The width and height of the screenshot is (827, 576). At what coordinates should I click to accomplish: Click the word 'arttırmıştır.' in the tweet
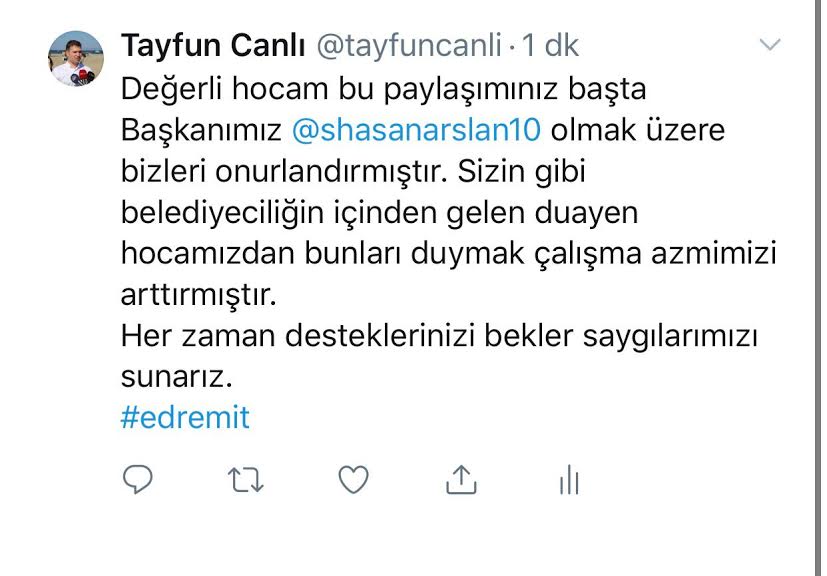pos(199,295)
